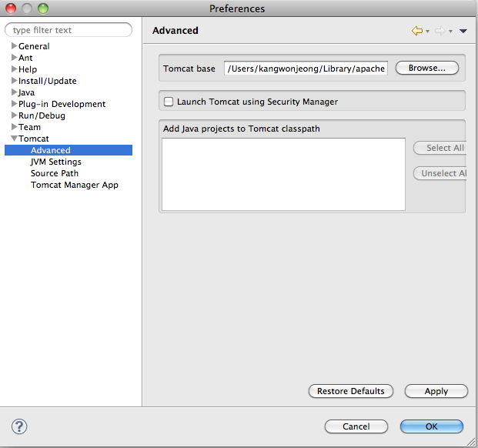Image resolution: width=478 pixels, height=448 pixels.
Task: Open the preferences page view menu triangle
Action: pos(463,31)
